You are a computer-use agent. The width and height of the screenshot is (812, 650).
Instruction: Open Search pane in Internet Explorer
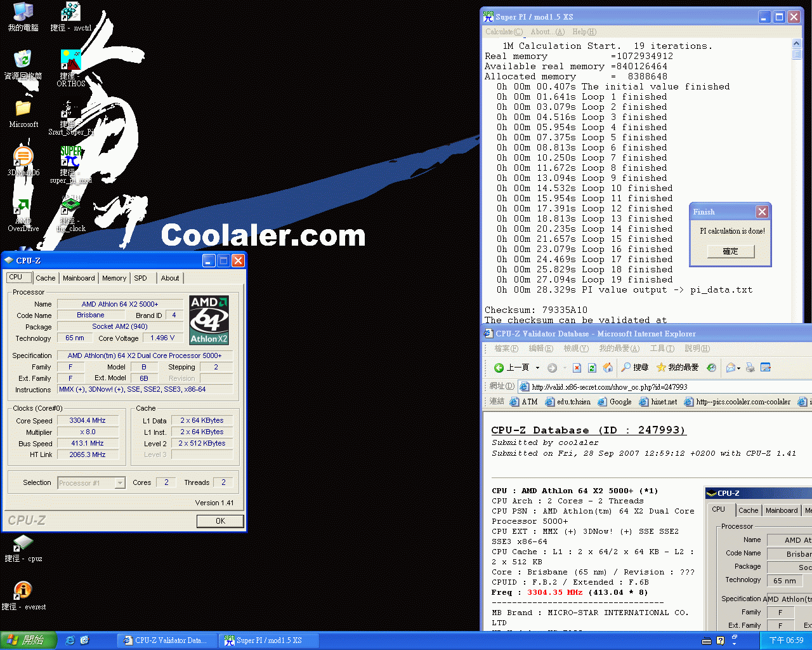(x=634, y=368)
